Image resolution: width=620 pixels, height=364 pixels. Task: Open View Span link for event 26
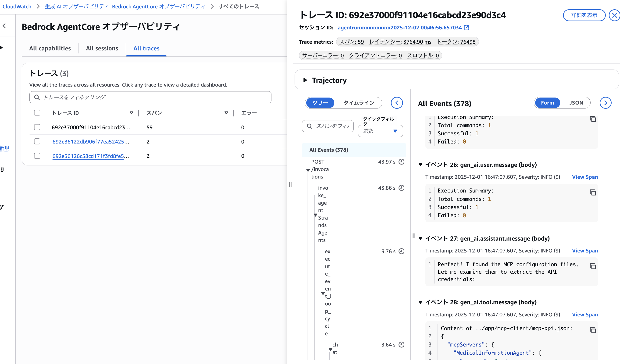(584, 177)
